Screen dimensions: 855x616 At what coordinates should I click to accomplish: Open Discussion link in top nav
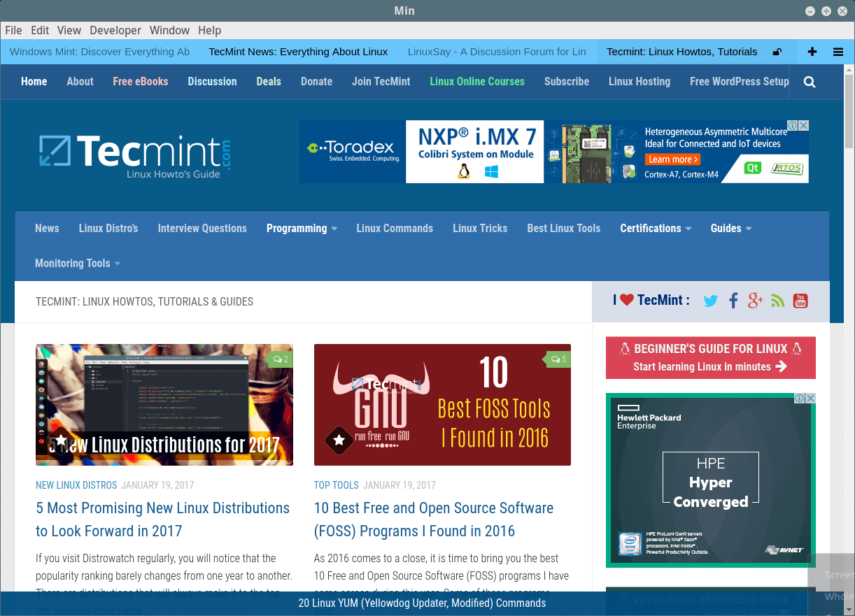pyautogui.click(x=212, y=82)
